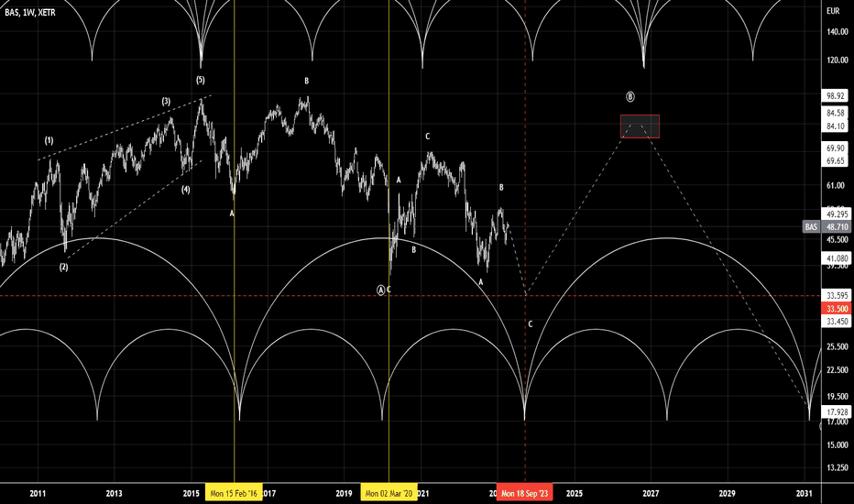Click the 45.500 price scale value
This screenshot has height=504, width=854.
tap(838, 240)
